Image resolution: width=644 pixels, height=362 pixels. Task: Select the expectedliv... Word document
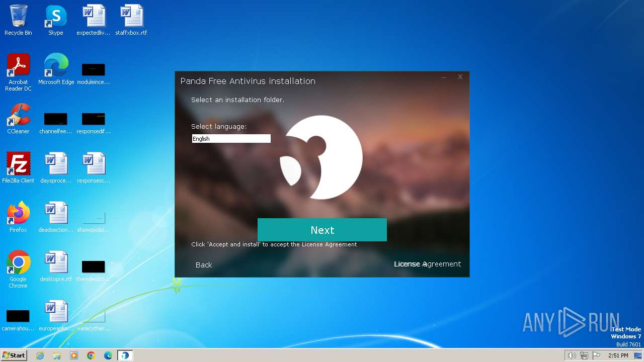click(x=94, y=20)
